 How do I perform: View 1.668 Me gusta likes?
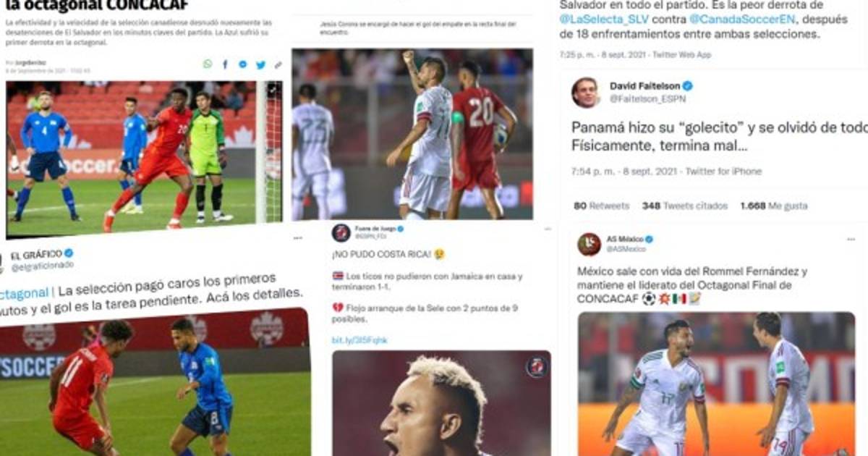[774, 206]
